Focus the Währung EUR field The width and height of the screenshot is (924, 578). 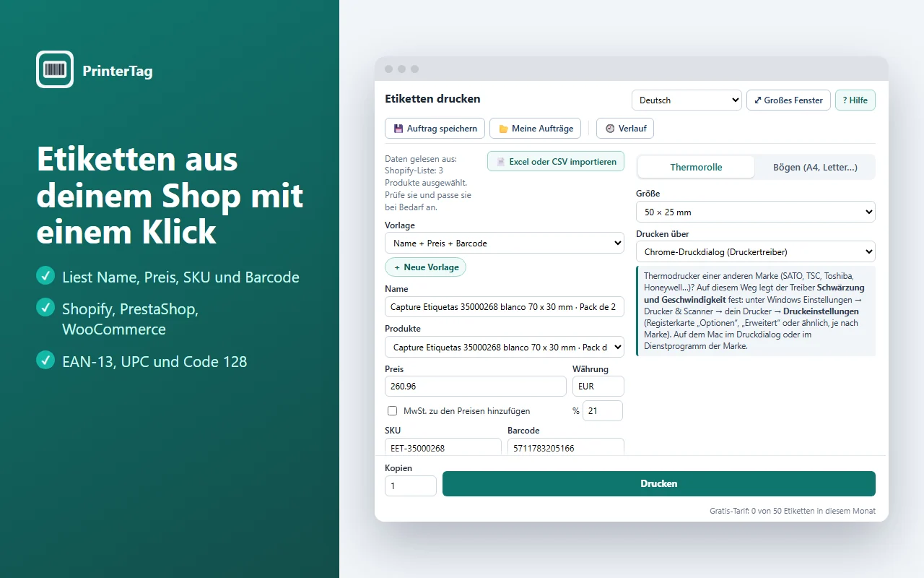pyautogui.click(x=598, y=387)
